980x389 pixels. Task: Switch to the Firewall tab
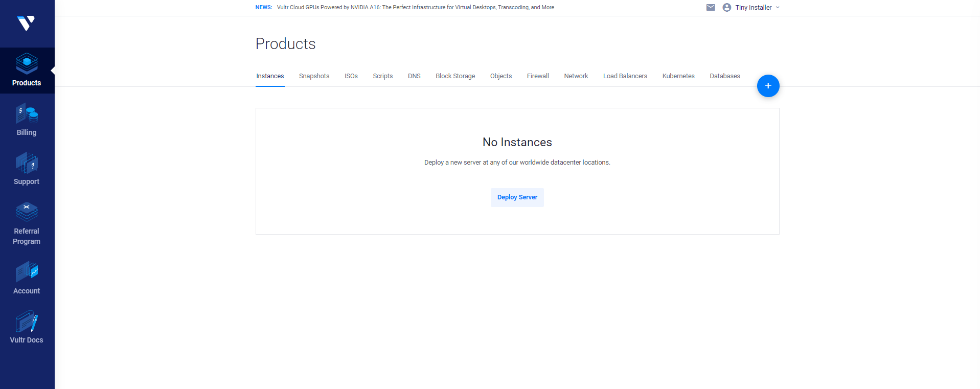pyautogui.click(x=538, y=76)
